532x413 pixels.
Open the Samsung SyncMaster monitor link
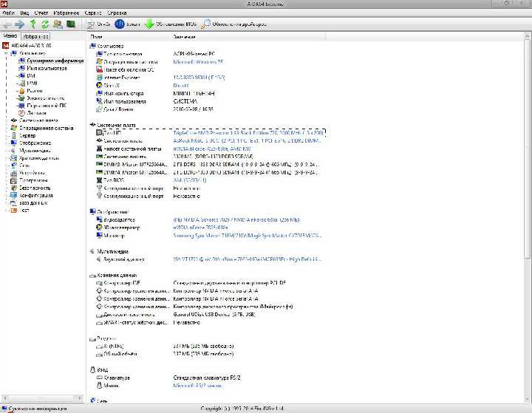[x=247, y=236]
